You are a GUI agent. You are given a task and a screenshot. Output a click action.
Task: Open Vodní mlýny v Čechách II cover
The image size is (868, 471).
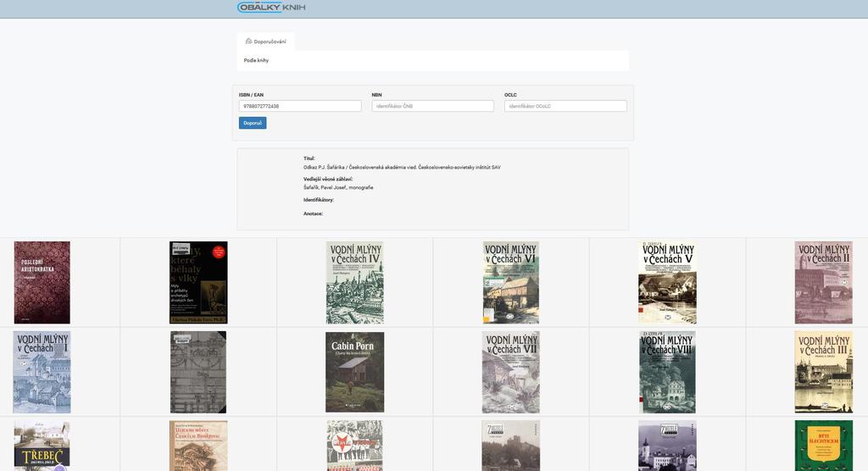click(x=824, y=282)
